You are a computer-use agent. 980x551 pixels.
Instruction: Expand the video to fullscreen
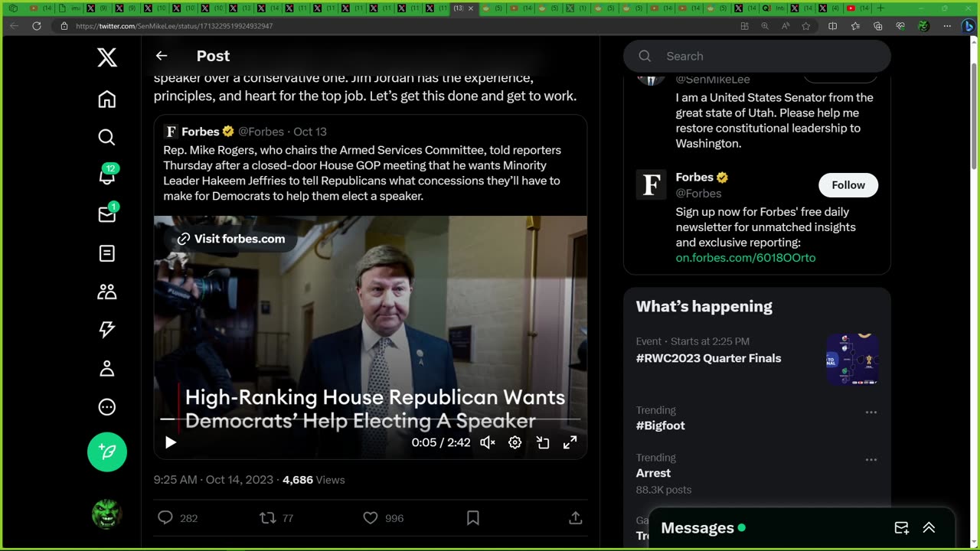(570, 442)
